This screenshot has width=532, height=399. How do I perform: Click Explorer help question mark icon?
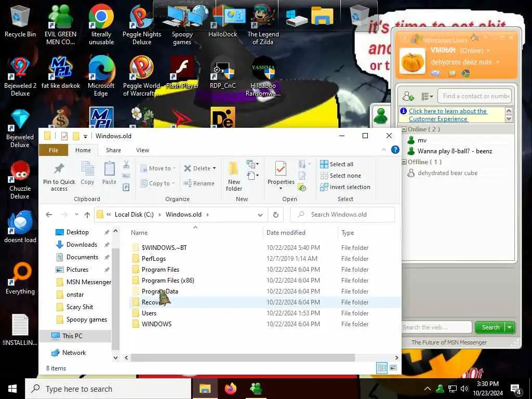(395, 150)
